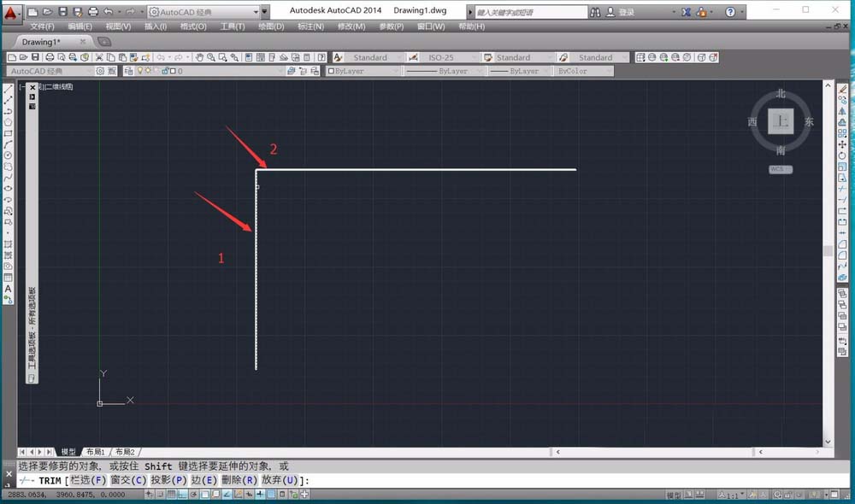Click the Paste icon in Standard toolbar
Screen dimensions: 855x504
122,57
